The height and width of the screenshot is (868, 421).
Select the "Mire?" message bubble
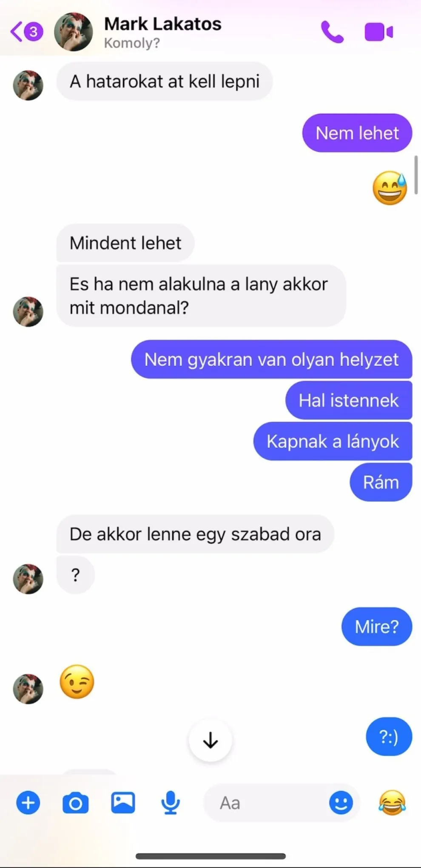[x=377, y=627]
